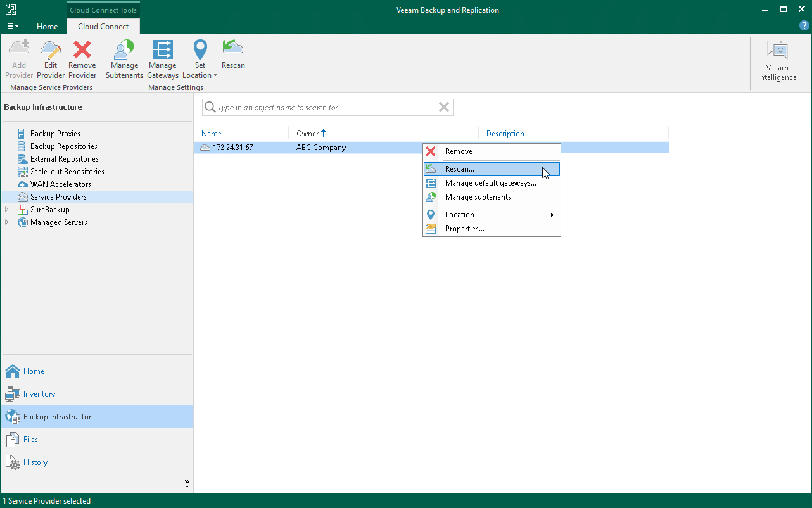812x508 pixels.
Task: Switch to the Home ribbon tab
Action: point(48,27)
